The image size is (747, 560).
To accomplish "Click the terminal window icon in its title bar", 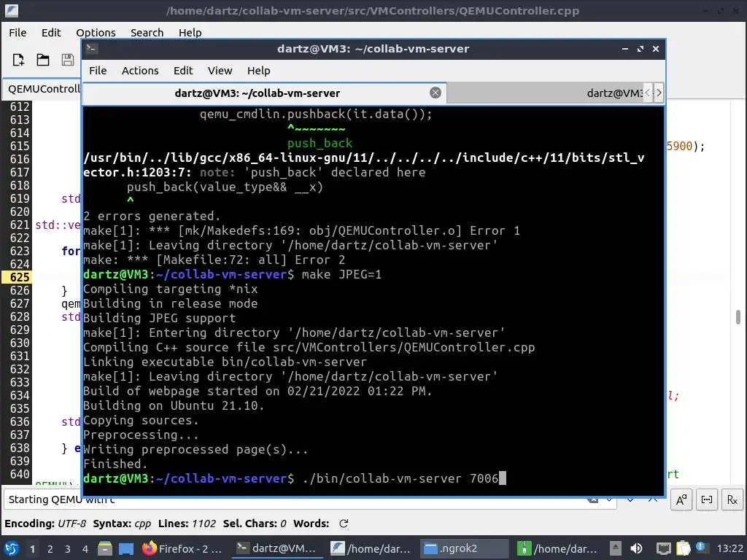I will 92,49.
